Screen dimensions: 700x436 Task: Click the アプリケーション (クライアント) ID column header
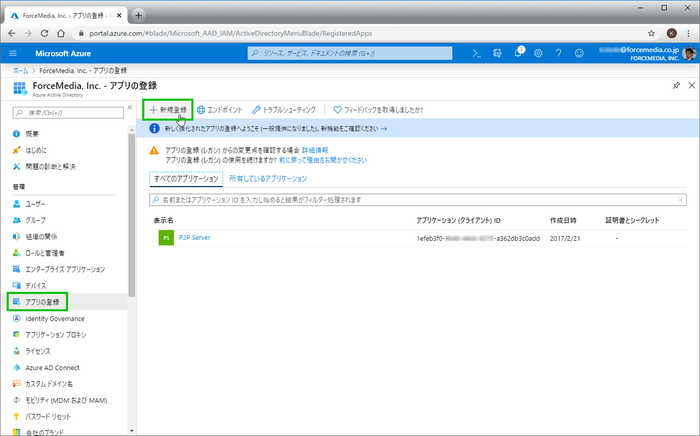tap(458, 220)
